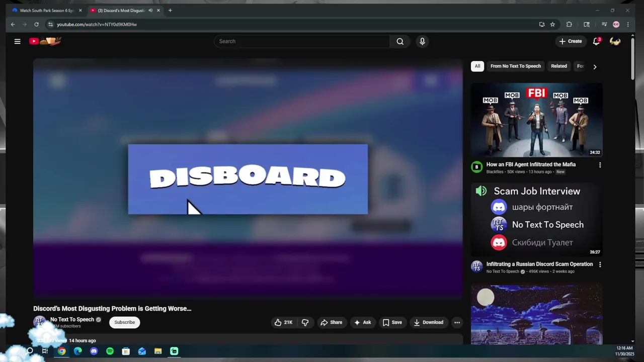The width and height of the screenshot is (644, 362).
Task: Open Microsoft Store from taskbar
Action: click(x=126, y=351)
